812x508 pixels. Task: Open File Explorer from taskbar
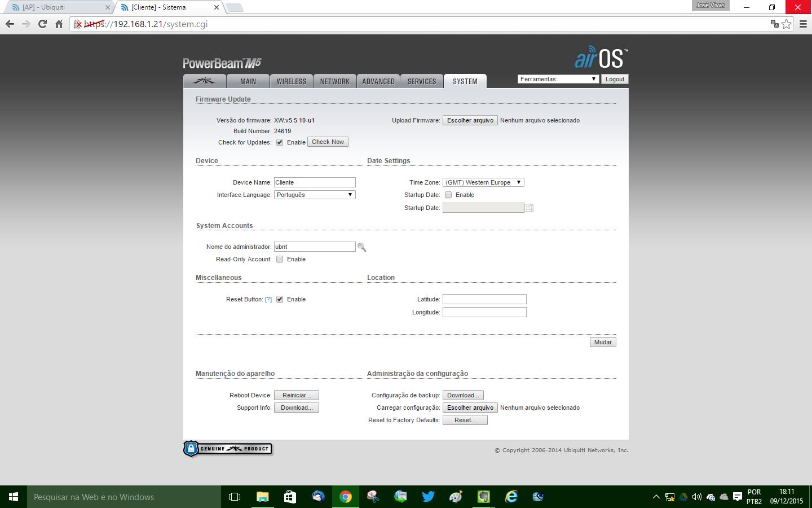pos(262,497)
